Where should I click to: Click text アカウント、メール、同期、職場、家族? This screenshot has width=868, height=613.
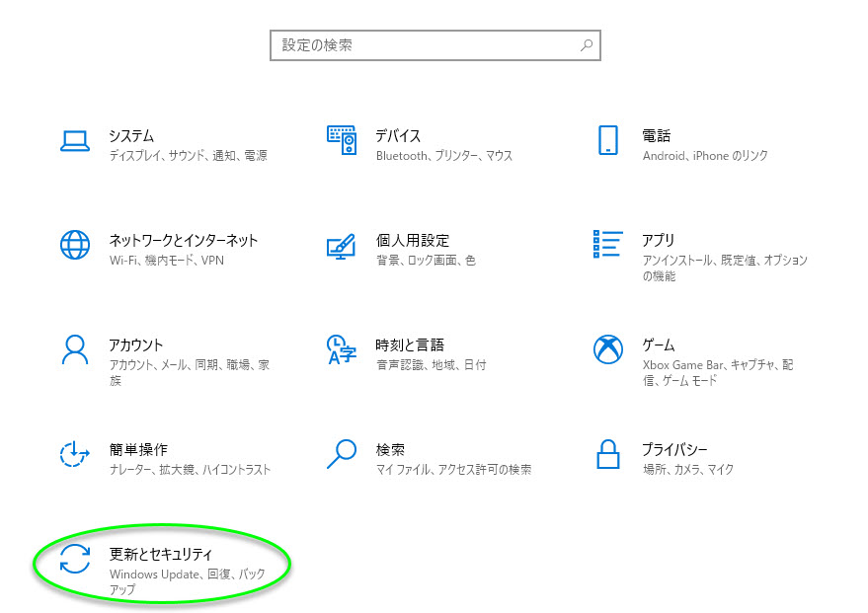(x=190, y=372)
